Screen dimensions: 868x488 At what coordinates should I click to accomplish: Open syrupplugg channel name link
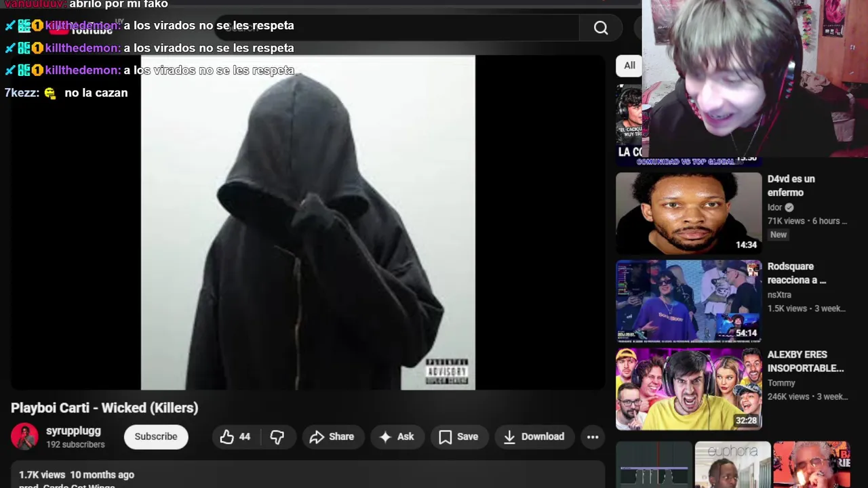click(73, 431)
